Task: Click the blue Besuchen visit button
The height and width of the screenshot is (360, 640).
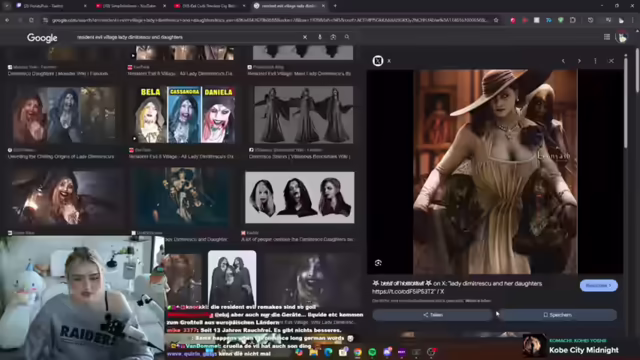Action: 598,285
